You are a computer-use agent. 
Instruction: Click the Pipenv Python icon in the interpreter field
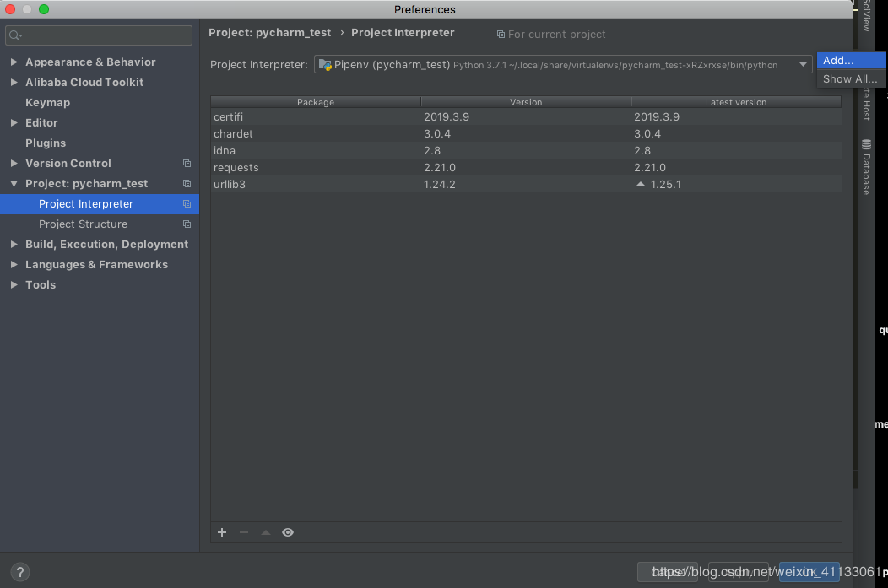point(325,65)
